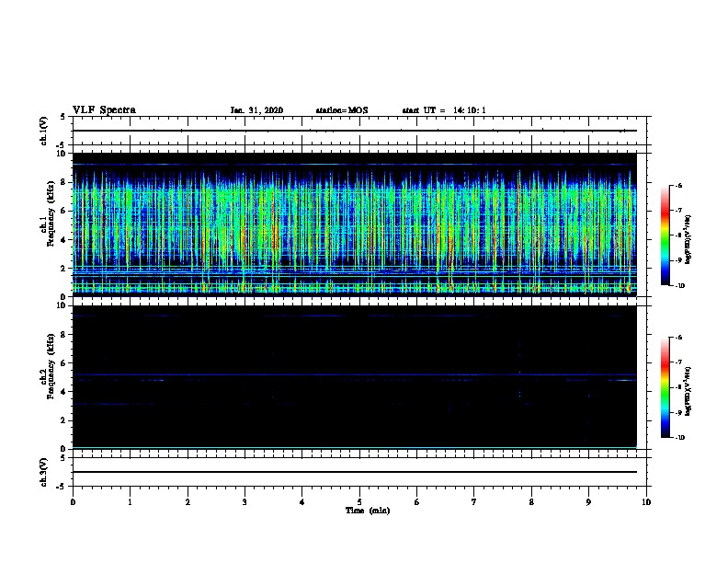Click the "-10" label on ch.2 colorbar
This screenshot has height=563, width=728.
click(679, 437)
